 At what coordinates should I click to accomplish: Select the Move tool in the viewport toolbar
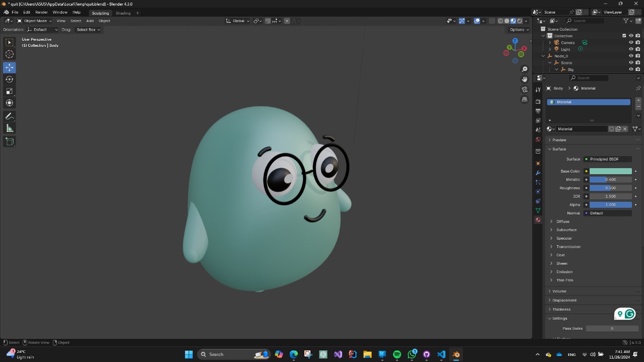pyautogui.click(x=9, y=67)
